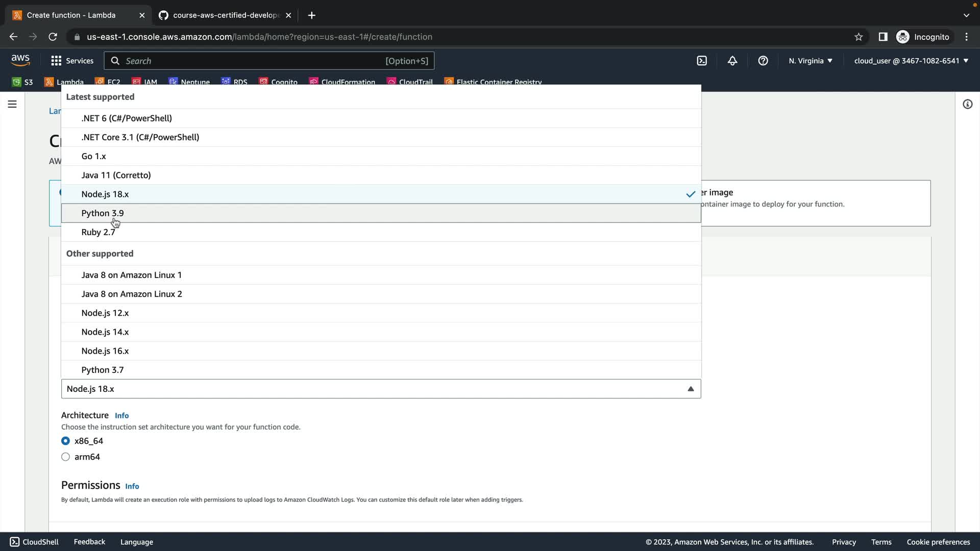
Task: Switch to the course-aws-certified-developer GitHub tab
Action: pyautogui.click(x=225, y=15)
